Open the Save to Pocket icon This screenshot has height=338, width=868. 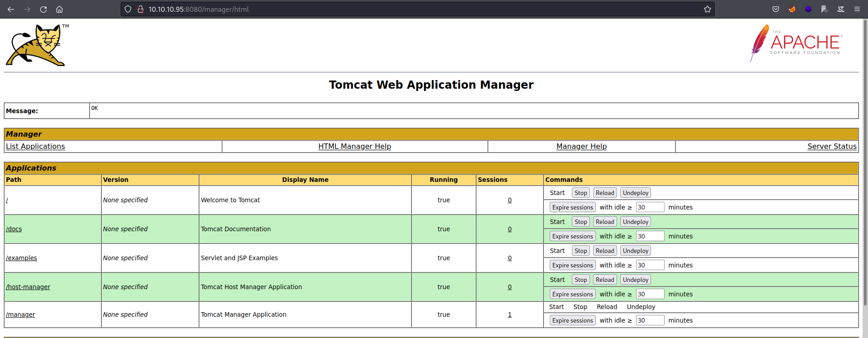pos(776,9)
